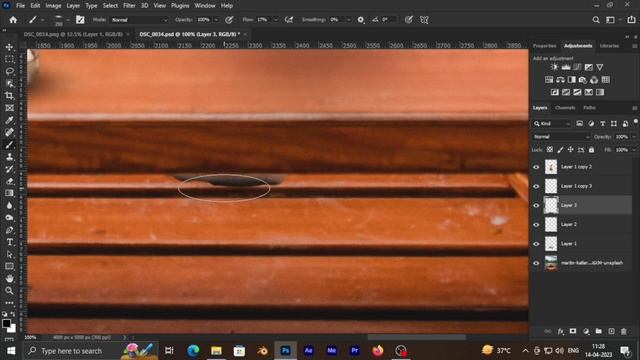The height and width of the screenshot is (360, 640).
Task: Add a Levels adjustment
Action: coord(566,67)
